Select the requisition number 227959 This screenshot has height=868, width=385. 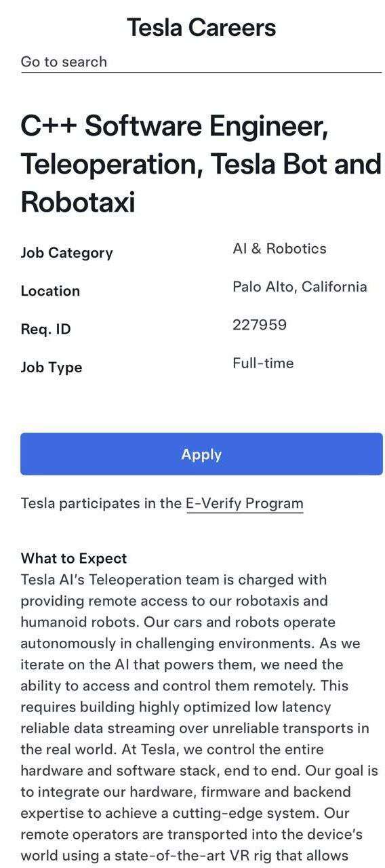pos(260,325)
